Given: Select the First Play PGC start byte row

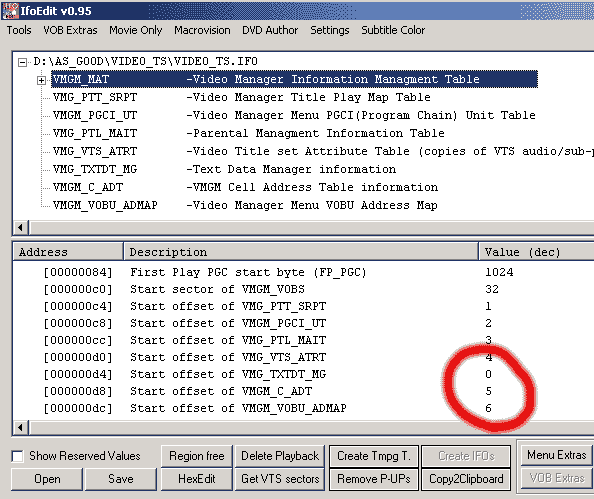Looking at the screenshot, I should (x=303, y=272).
